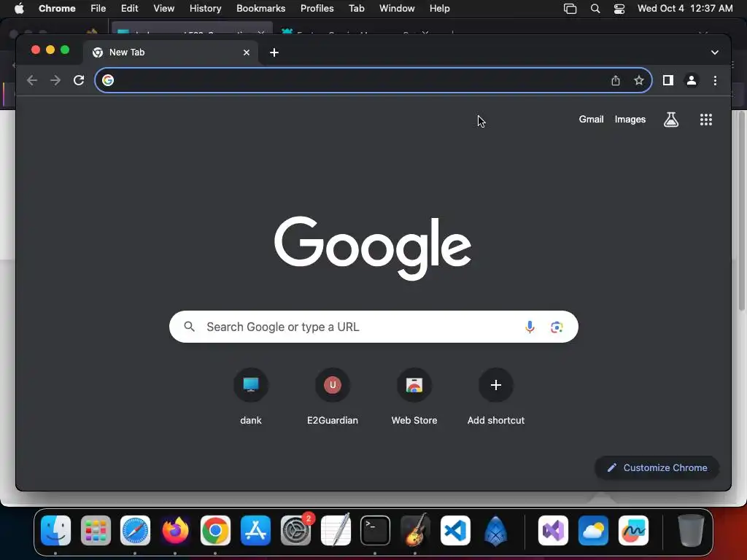Click the Customize Chrome button
747x560 pixels.
(657, 467)
